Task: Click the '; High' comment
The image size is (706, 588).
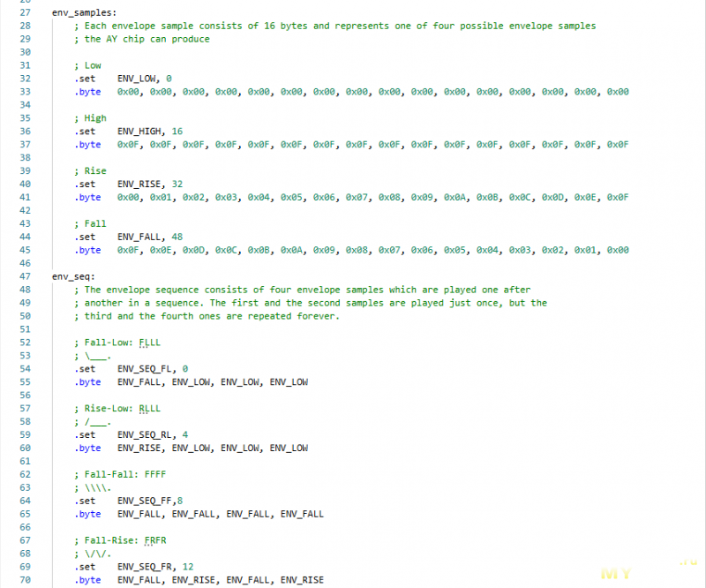Action: click(91, 117)
